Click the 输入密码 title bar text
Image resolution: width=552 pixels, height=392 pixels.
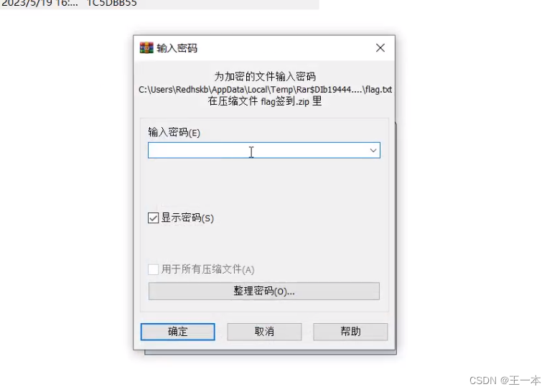(177, 48)
